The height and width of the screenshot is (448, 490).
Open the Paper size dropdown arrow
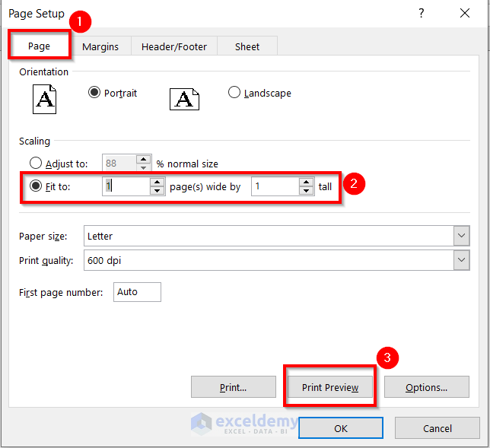pos(461,236)
